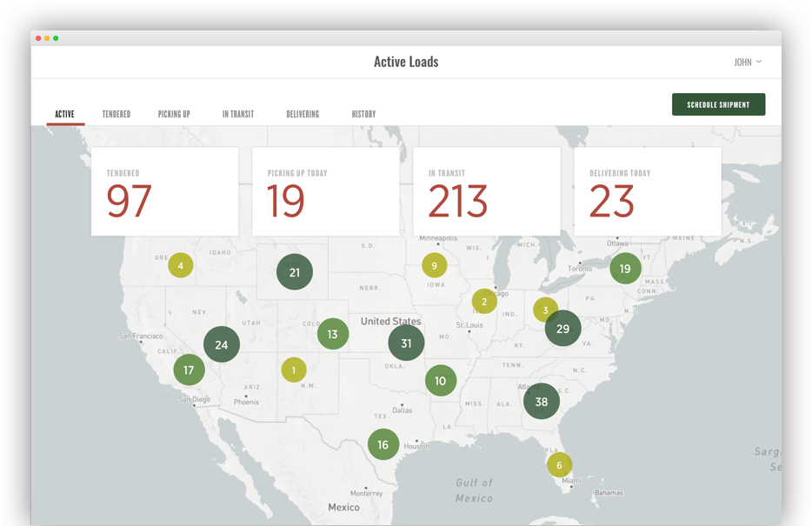Expand the JOHN user dropdown
812x526 pixels.
click(x=747, y=62)
